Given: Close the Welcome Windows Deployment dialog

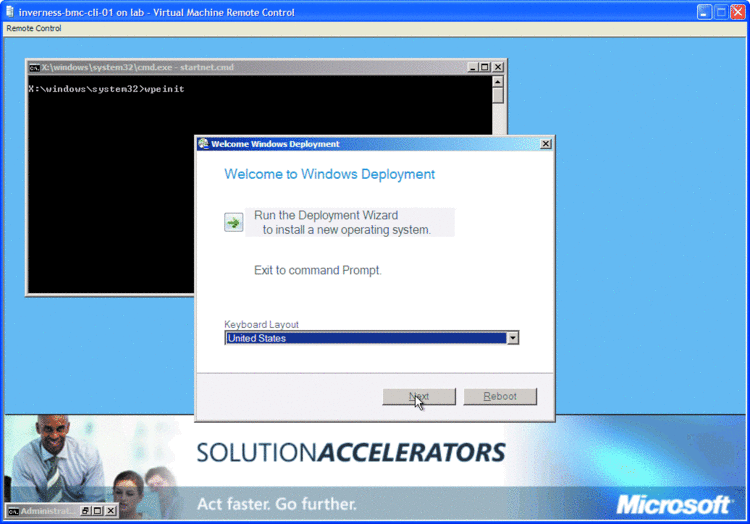Looking at the screenshot, I should coord(545,144).
